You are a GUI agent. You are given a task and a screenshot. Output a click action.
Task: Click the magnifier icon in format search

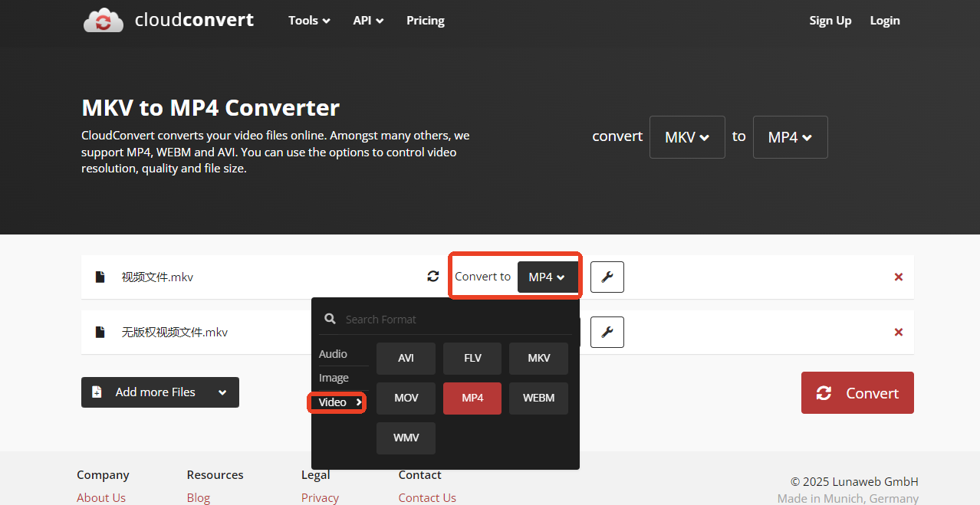331,319
